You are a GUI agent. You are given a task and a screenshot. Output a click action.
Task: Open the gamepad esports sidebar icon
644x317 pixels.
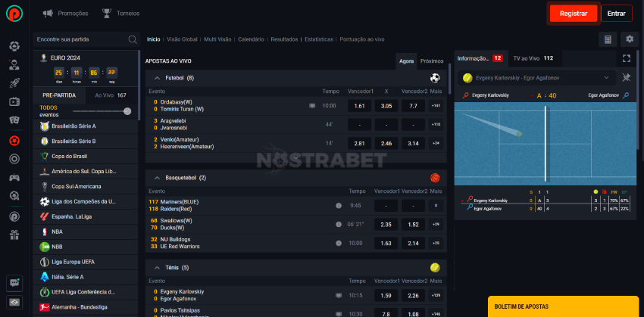point(14,178)
